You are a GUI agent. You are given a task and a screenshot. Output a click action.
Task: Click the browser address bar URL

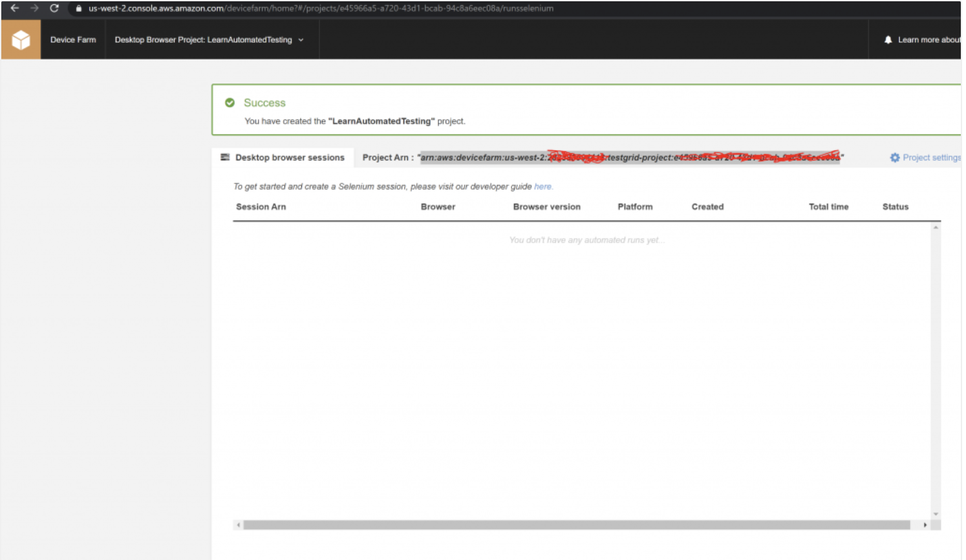321,8
